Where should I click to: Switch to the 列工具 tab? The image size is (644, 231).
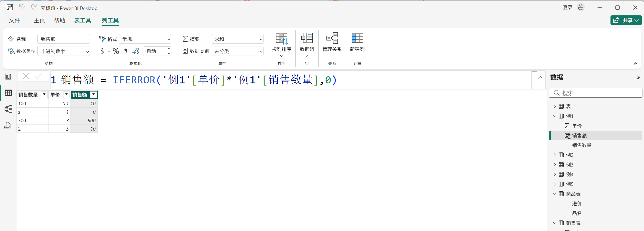point(110,20)
